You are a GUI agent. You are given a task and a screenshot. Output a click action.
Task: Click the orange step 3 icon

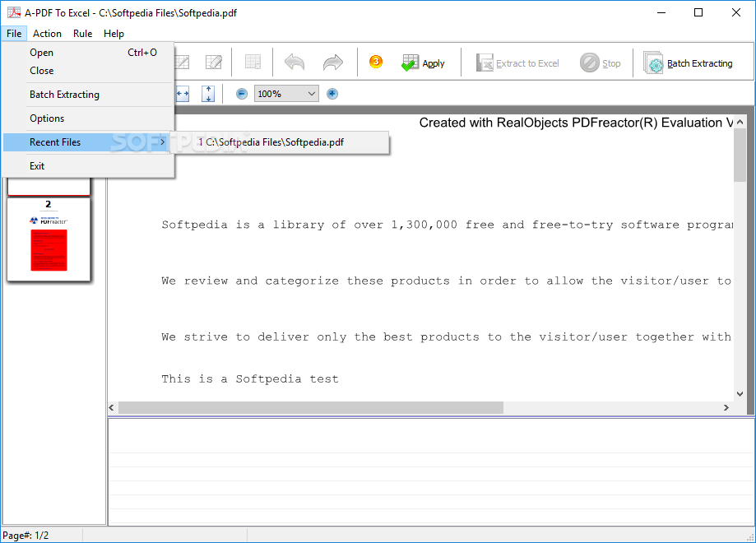[x=376, y=62]
